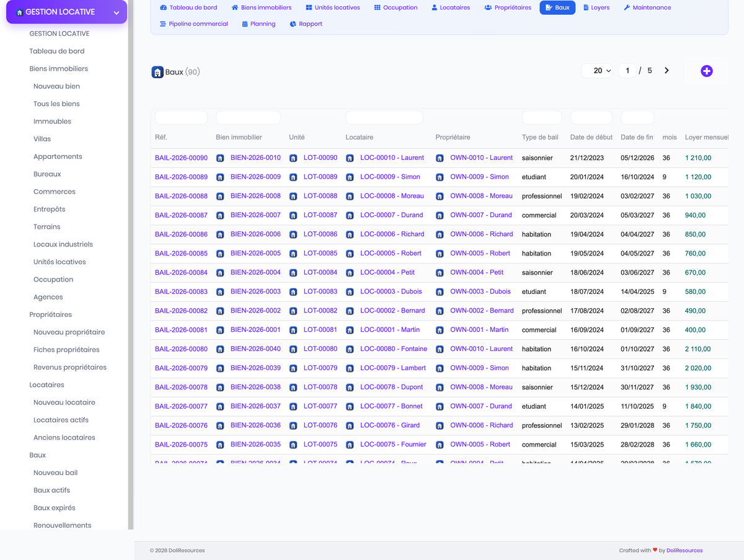744x560 pixels.
Task: Open Nouveau bail in sidebar
Action: (x=55, y=473)
